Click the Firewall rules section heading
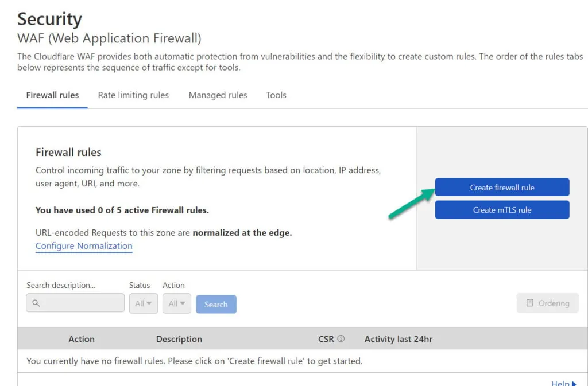 [69, 152]
